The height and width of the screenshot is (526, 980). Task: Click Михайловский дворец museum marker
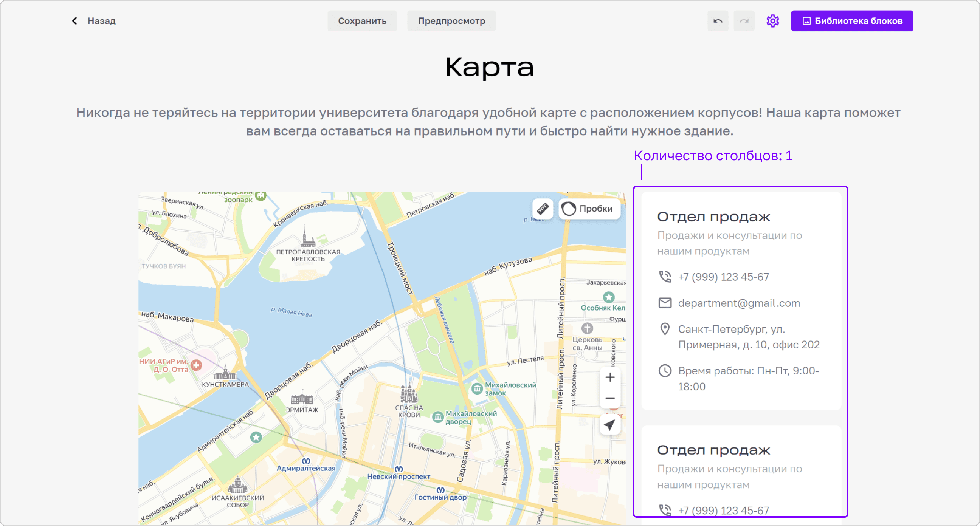pyautogui.click(x=438, y=417)
